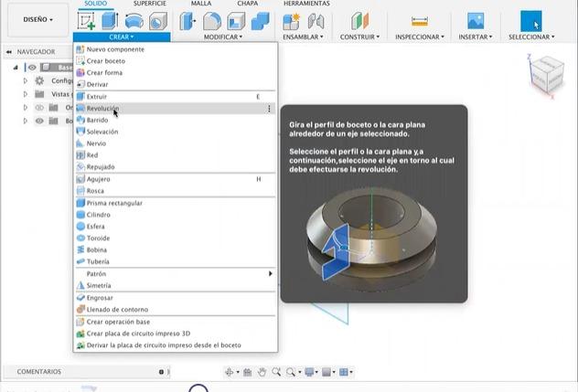Toggle eye of the Or folder row
This screenshot has height=392, width=578.
click(39, 108)
